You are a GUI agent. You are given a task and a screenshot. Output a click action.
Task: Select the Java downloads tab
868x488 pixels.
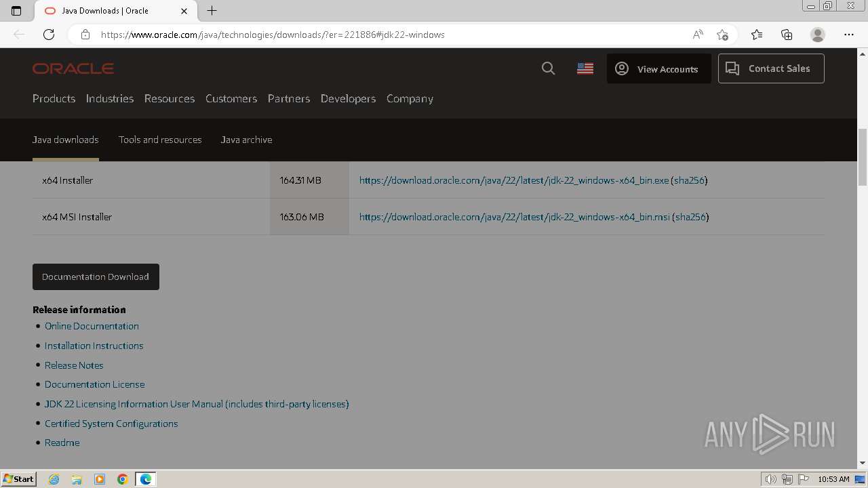pos(66,140)
